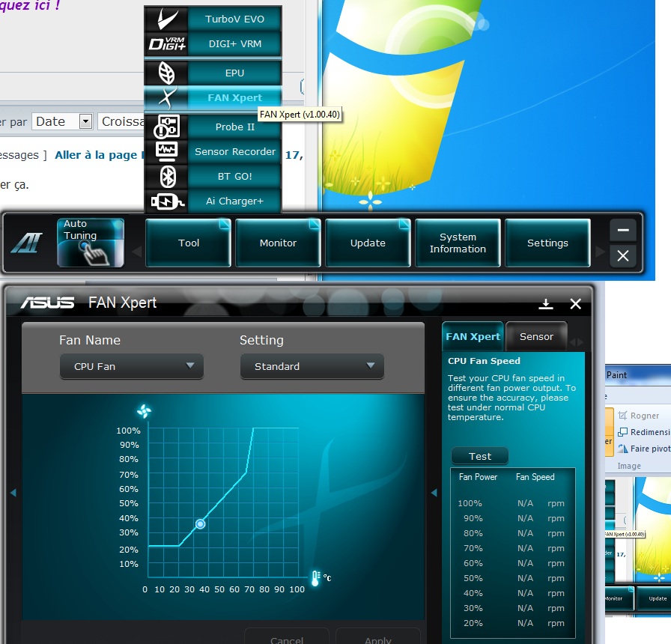Click the TurboV EVO icon
Screen dimensions: 671x644
(165, 19)
